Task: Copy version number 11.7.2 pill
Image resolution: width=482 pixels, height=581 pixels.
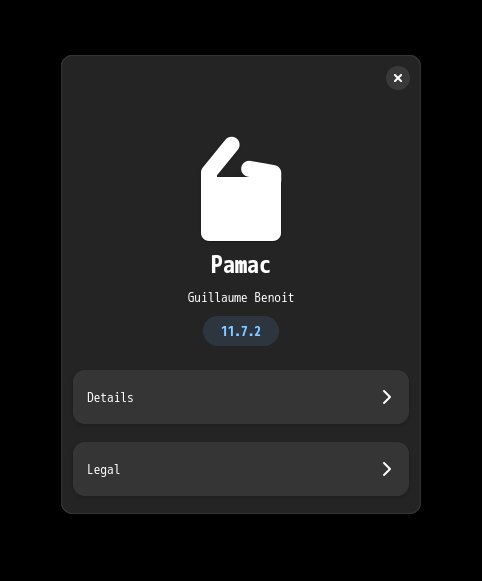Action: [x=241, y=331]
